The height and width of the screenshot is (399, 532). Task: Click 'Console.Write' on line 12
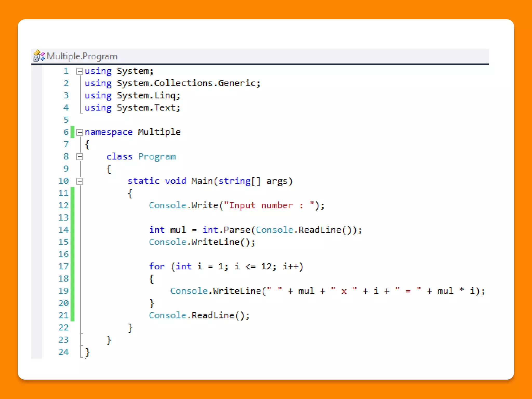click(x=183, y=205)
